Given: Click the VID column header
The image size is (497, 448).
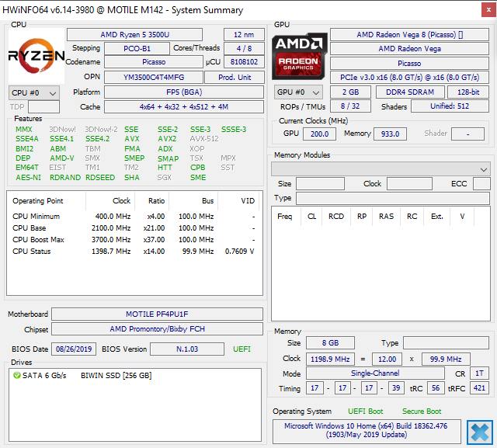Looking at the screenshot, I should [248, 201].
